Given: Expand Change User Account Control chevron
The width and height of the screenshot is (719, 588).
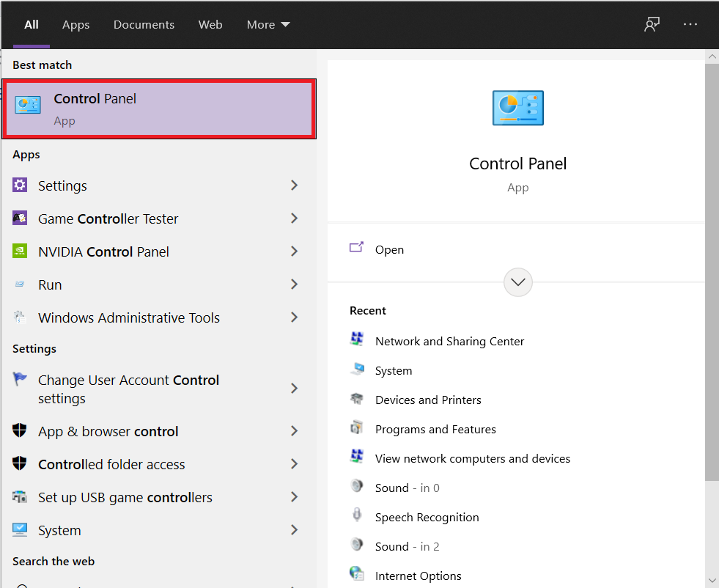Looking at the screenshot, I should (x=295, y=389).
